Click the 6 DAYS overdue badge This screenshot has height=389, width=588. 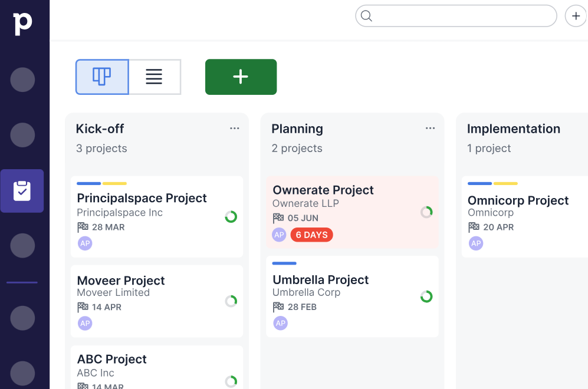311,235
